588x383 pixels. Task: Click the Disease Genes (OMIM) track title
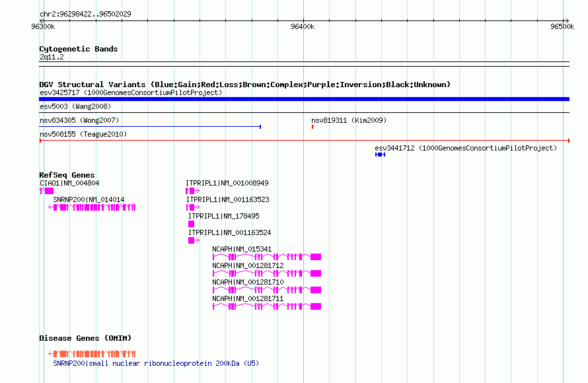(x=85, y=338)
